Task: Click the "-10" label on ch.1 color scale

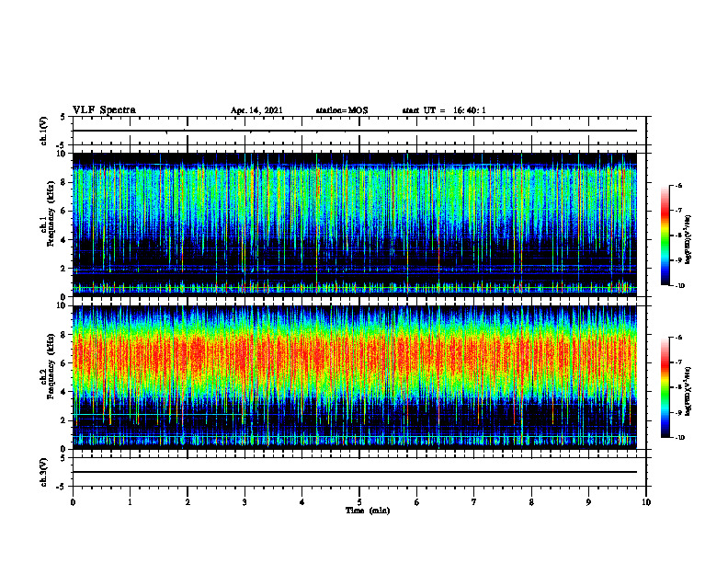Action: (679, 286)
